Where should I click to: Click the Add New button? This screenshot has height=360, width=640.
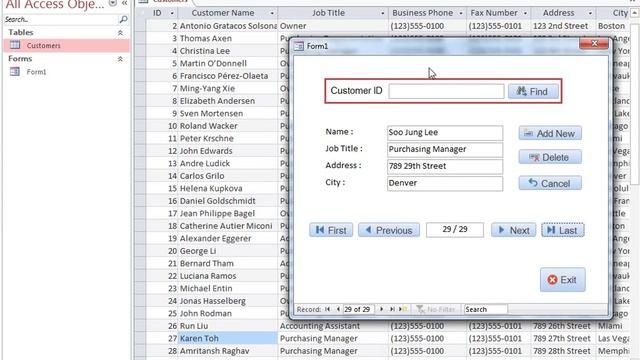pyautogui.click(x=550, y=133)
